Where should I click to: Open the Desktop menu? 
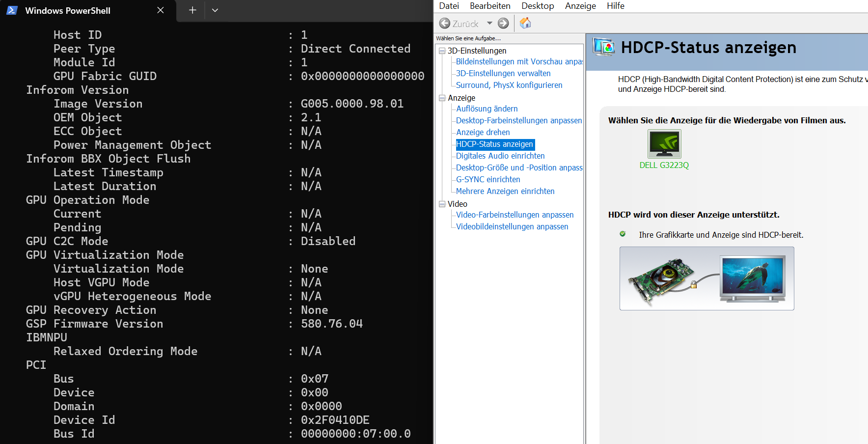click(538, 6)
